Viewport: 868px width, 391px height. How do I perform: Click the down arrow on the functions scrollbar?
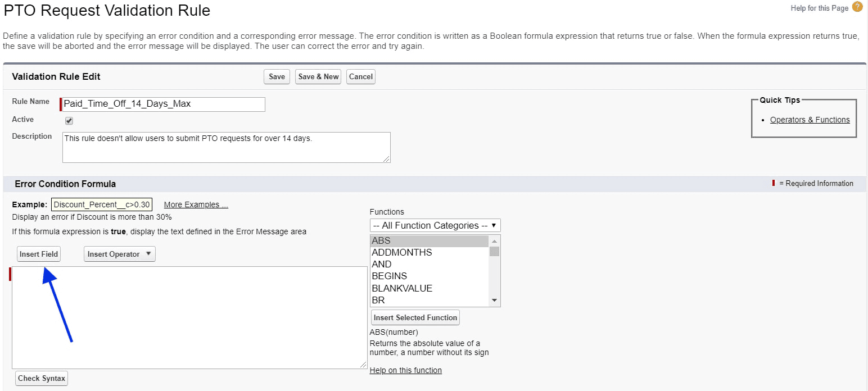click(x=494, y=301)
